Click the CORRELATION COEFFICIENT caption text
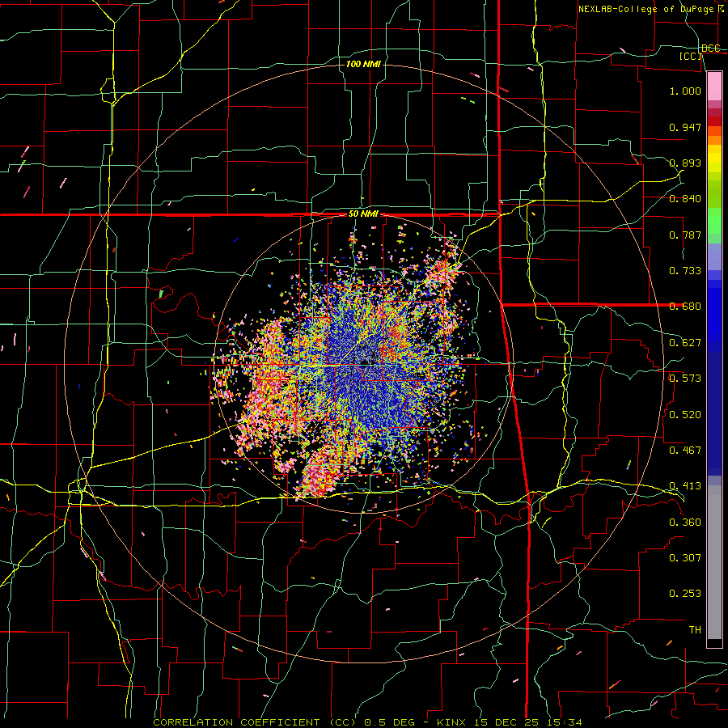The image size is (728, 728). pyautogui.click(x=236, y=722)
